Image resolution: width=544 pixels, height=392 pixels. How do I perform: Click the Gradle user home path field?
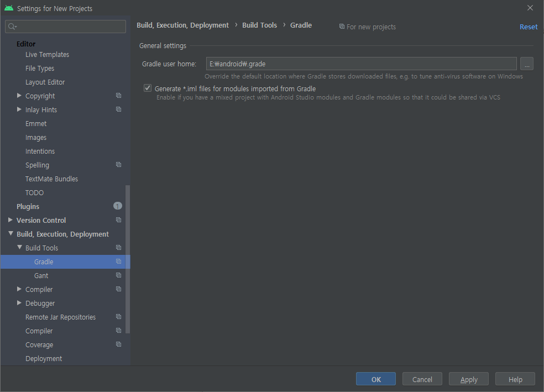[x=361, y=64]
